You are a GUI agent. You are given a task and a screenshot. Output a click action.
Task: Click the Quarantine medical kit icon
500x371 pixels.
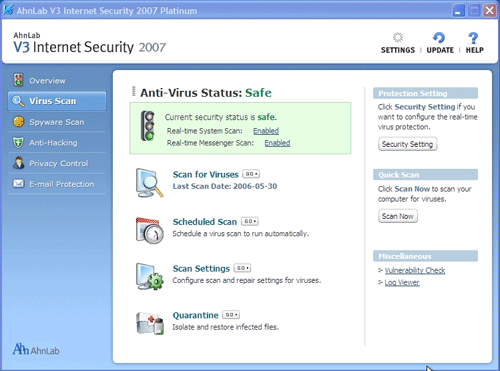click(150, 323)
